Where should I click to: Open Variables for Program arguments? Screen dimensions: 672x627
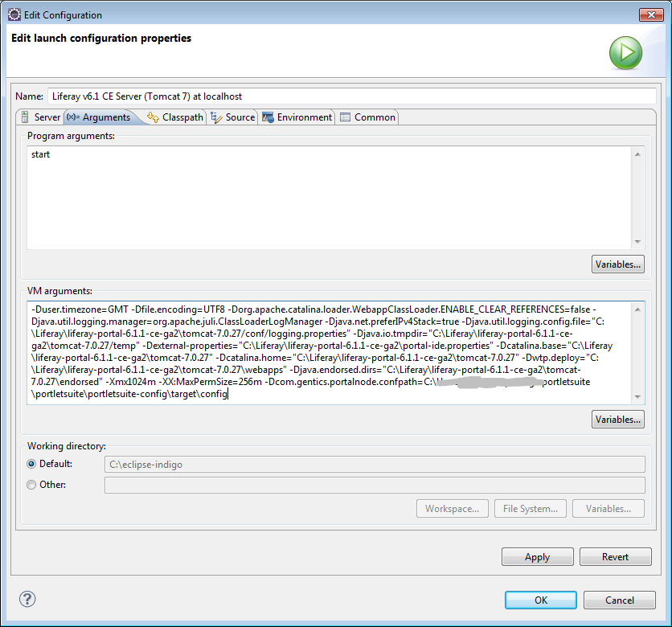[x=617, y=264]
